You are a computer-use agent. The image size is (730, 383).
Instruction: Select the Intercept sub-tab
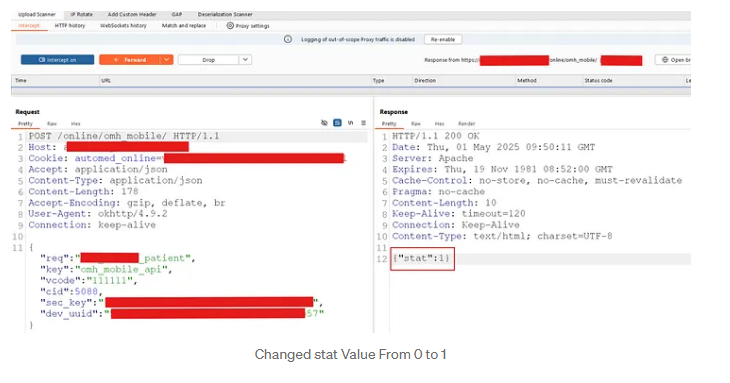(x=29, y=26)
